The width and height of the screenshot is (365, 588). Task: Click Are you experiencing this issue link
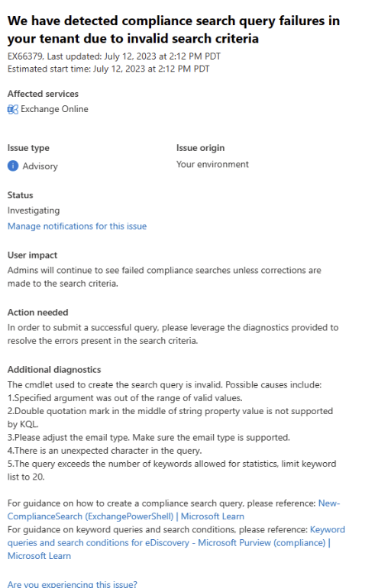click(x=73, y=583)
